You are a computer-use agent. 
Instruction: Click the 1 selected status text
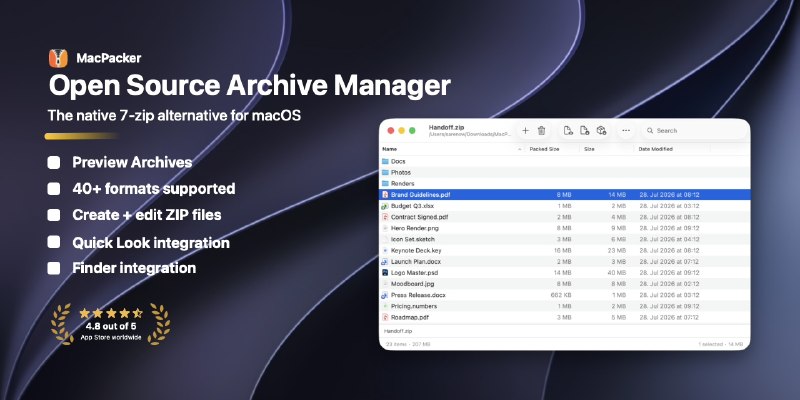720,344
